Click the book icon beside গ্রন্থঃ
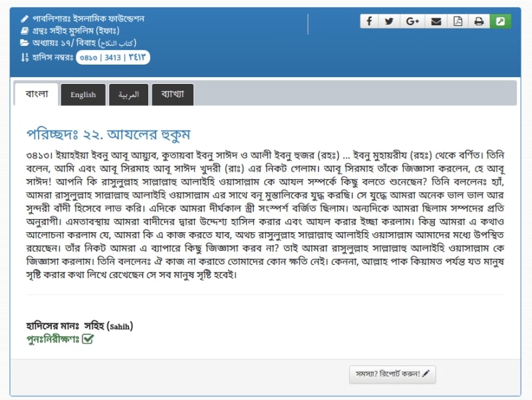This screenshot has width=532, height=400. point(25,31)
